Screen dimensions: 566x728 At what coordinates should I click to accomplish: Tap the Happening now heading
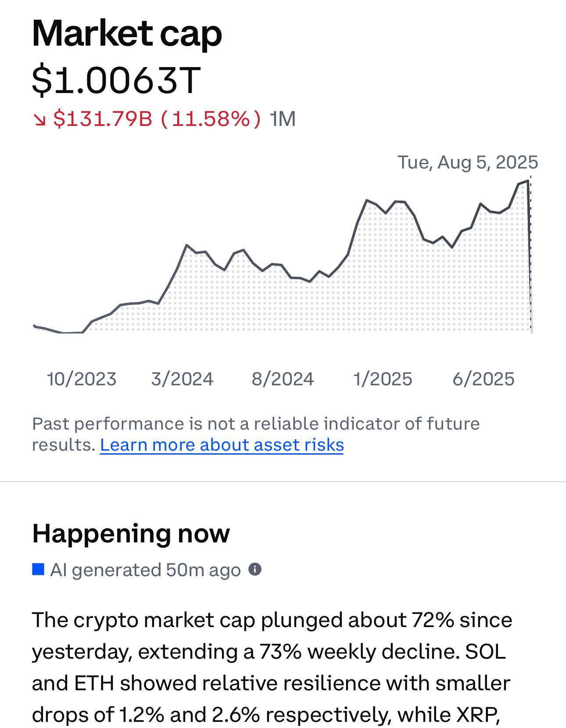[x=131, y=534]
